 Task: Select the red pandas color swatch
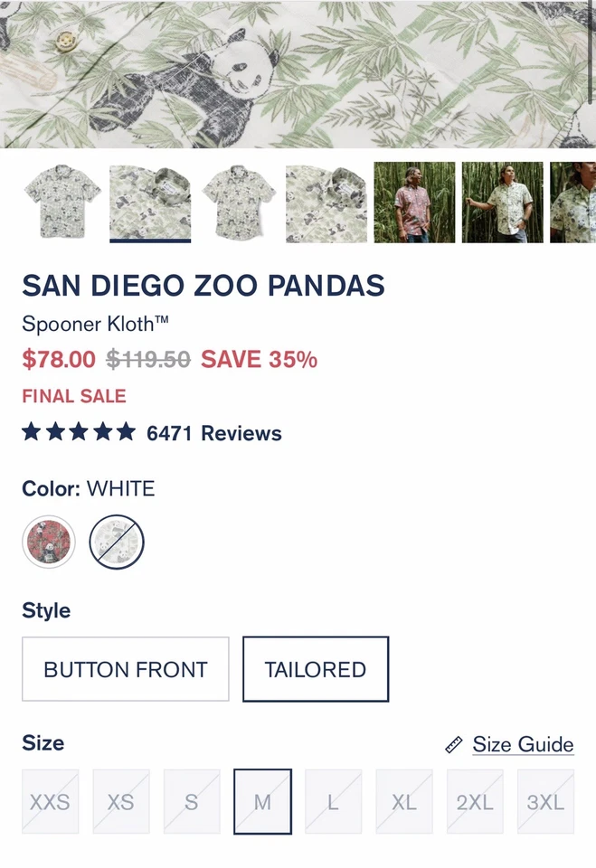[x=50, y=542]
